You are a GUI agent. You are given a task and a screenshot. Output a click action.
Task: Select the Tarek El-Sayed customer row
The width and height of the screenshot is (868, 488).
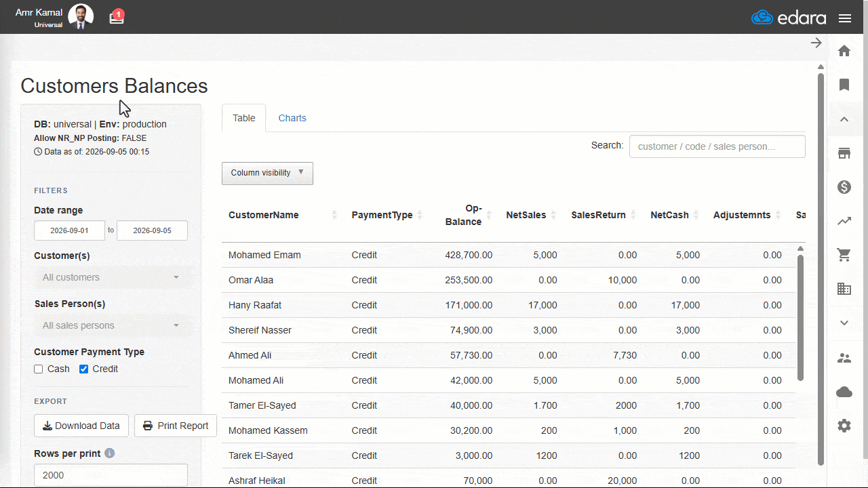509,455
